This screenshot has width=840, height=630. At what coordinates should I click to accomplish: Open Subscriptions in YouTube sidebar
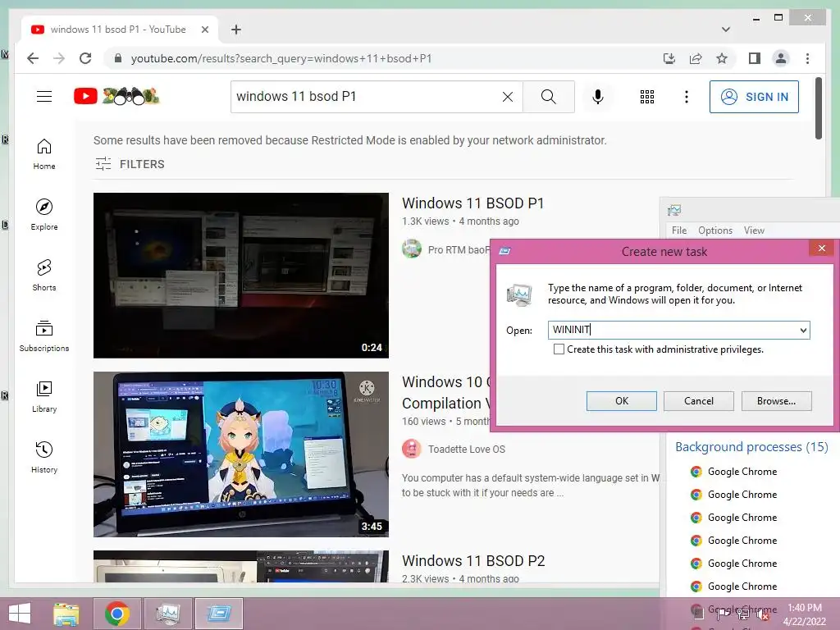point(44,336)
